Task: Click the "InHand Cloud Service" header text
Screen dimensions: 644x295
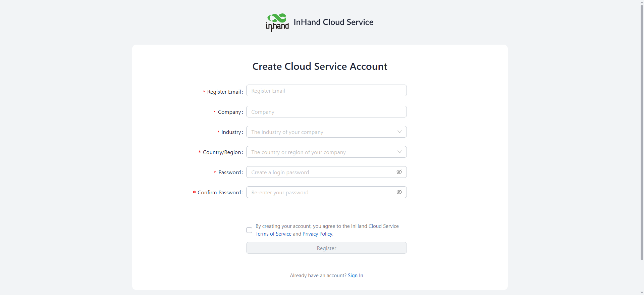Action: pyautogui.click(x=333, y=22)
